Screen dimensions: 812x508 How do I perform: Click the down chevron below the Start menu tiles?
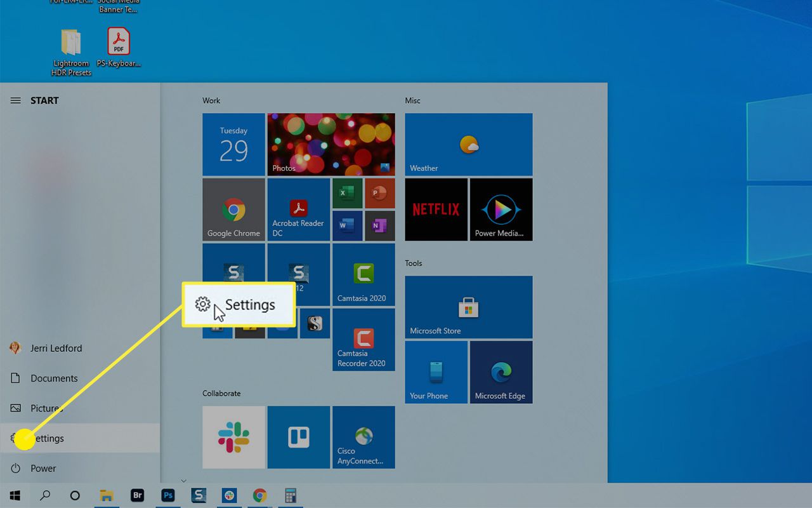pos(184,481)
